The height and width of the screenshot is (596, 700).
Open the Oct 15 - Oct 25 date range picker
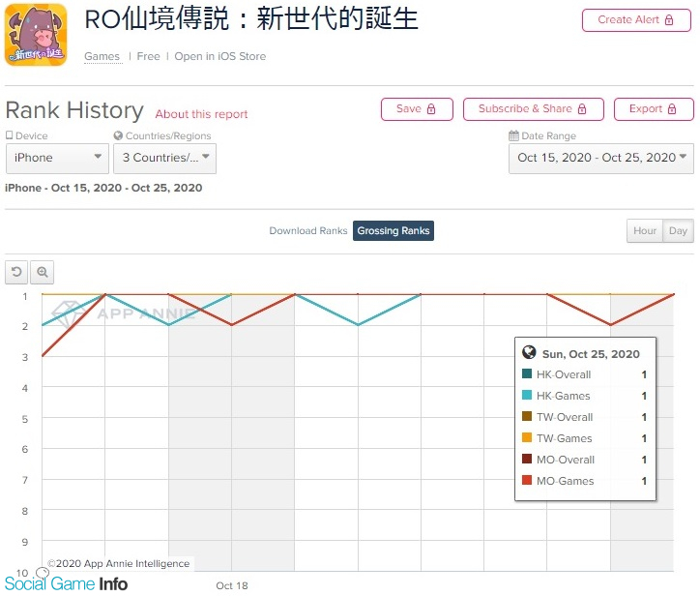600,158
